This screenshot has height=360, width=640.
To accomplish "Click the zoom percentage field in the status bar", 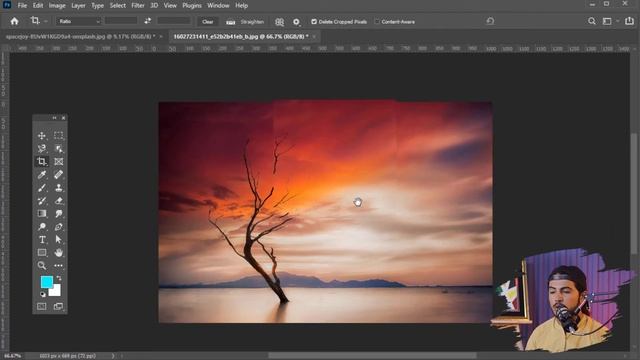I will tap(12, 356).
